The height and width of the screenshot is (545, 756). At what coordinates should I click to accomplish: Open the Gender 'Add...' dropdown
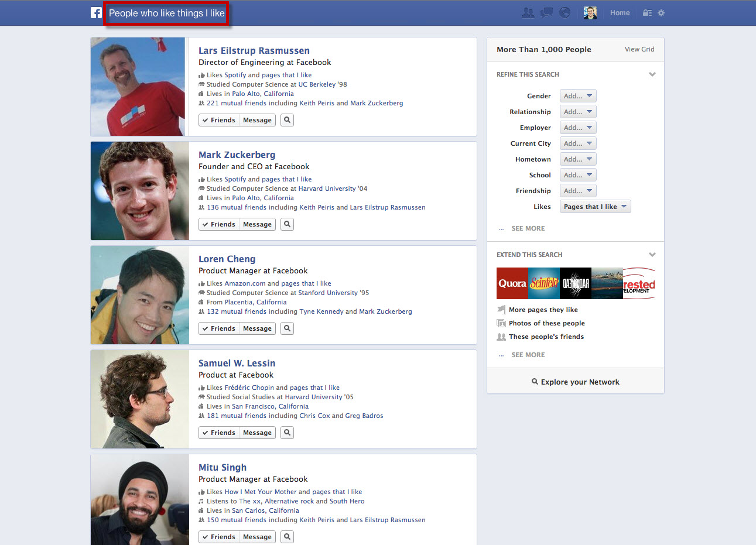pos(578,95)
